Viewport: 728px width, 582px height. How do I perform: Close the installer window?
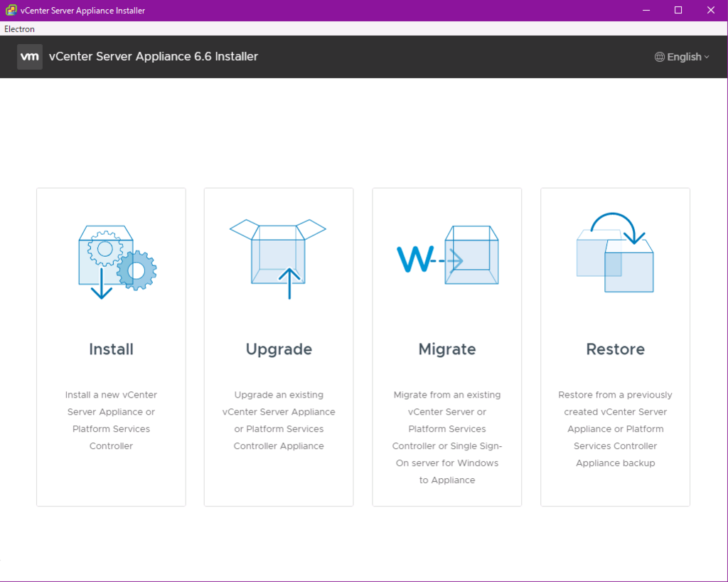[x=711, y=10]
